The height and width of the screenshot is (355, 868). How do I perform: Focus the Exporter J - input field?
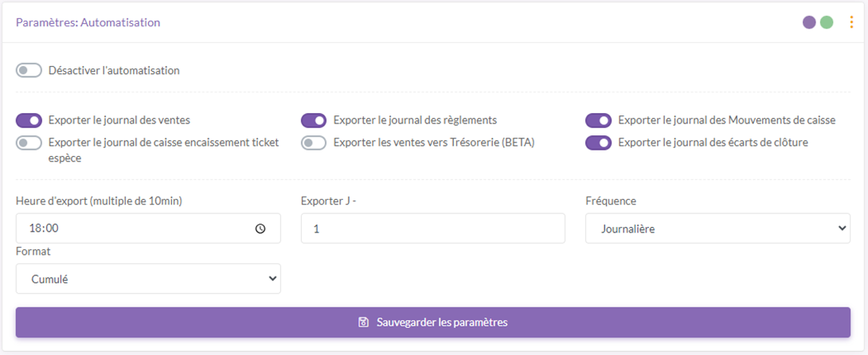[432, 228]
